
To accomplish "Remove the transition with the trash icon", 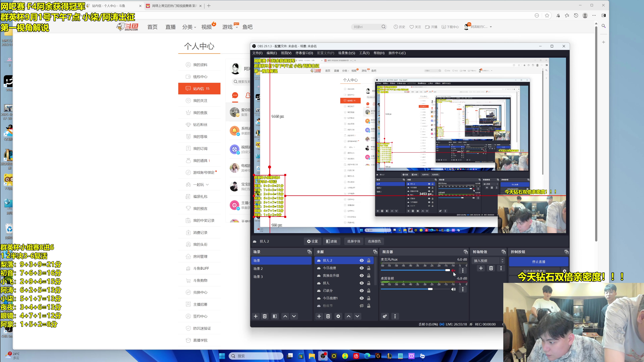I will (491, 268).
